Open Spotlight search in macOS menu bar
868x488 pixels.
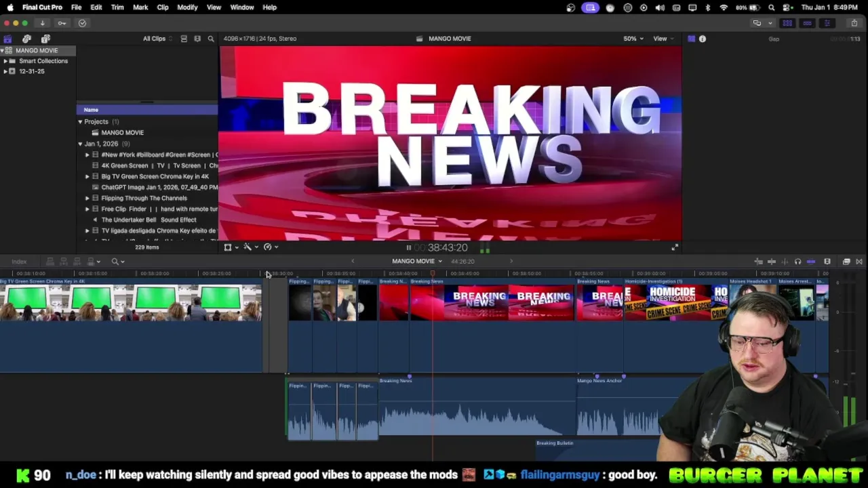coord(772,7)
